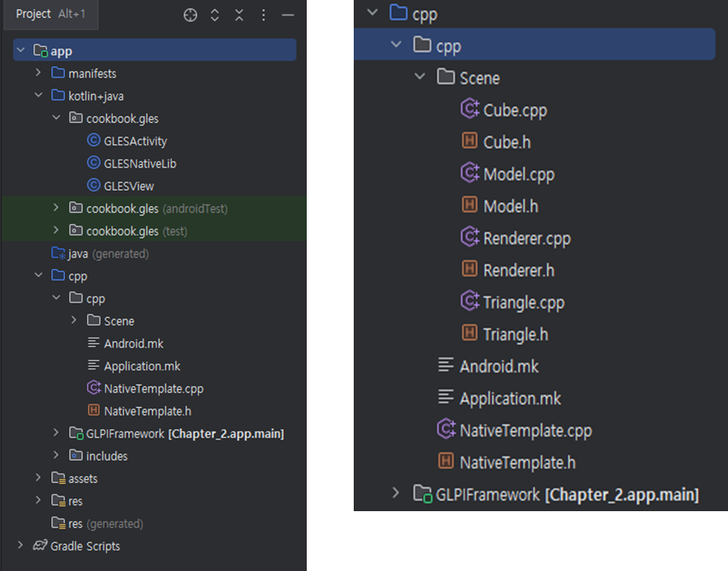Select the GLESActivity class label
This screenshot has height=571, width=728.
[x=136, y=141]
